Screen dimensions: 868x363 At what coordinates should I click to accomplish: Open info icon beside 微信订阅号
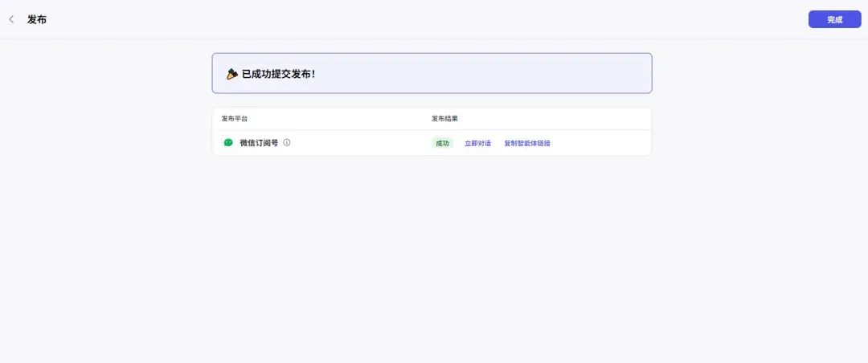(x=287, y=143)
